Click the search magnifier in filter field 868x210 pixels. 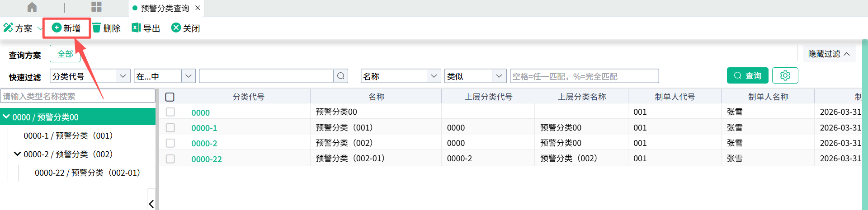(x=341, y=76)
